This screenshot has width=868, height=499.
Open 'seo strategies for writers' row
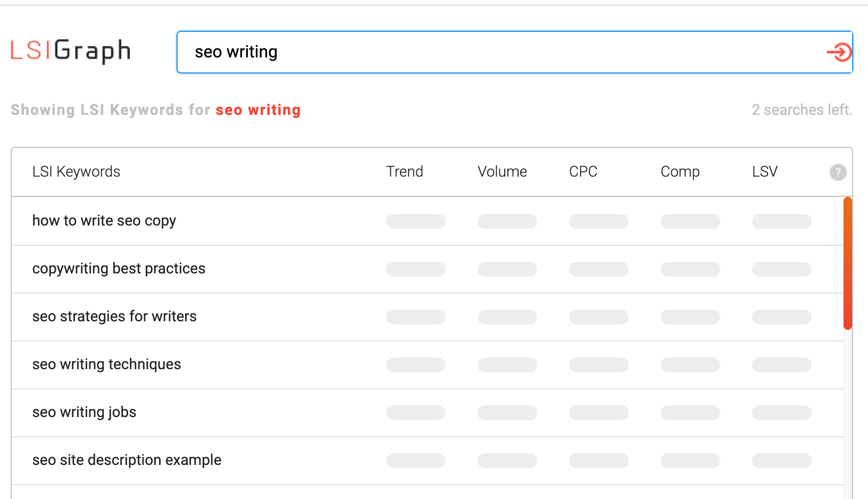(x=114, y=317)
